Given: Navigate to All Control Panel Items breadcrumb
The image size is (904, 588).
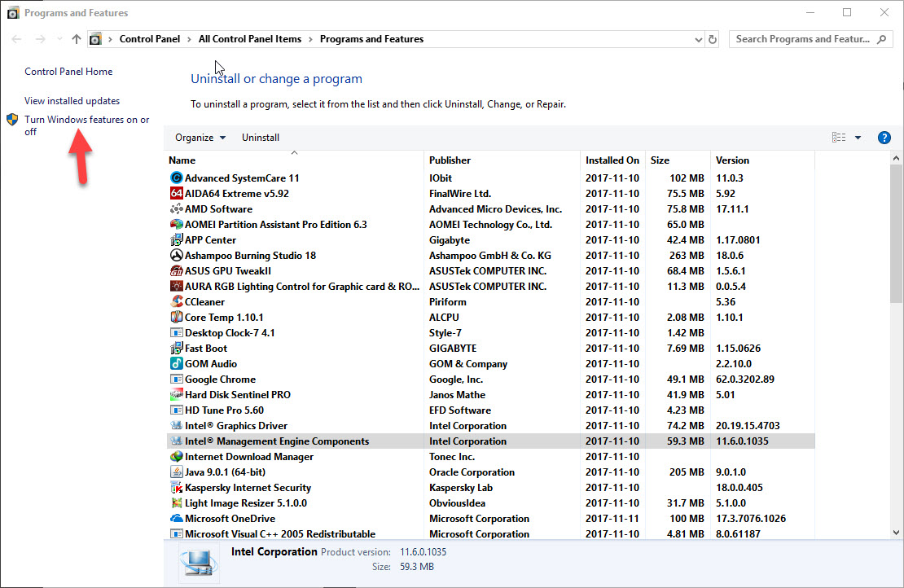Looking at the screenshot, I should (x=250, y=39).
